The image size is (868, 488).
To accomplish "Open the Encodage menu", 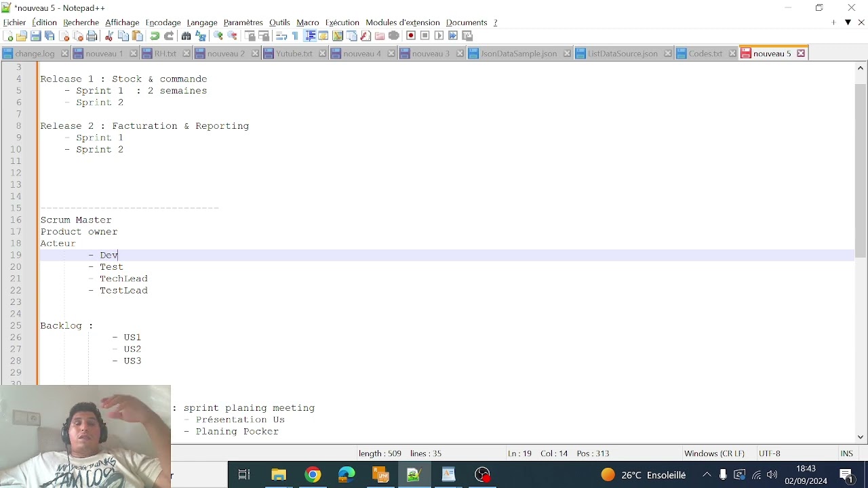I will pos(163,22).
